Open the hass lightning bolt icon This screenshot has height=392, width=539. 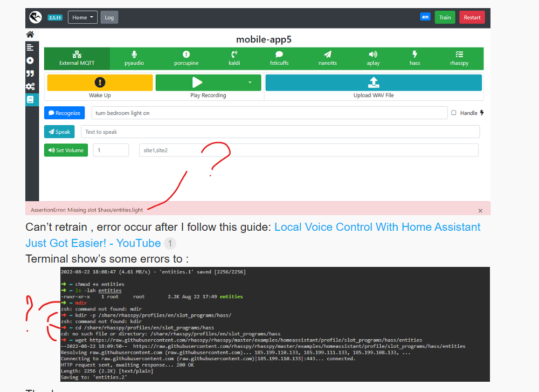414,54
